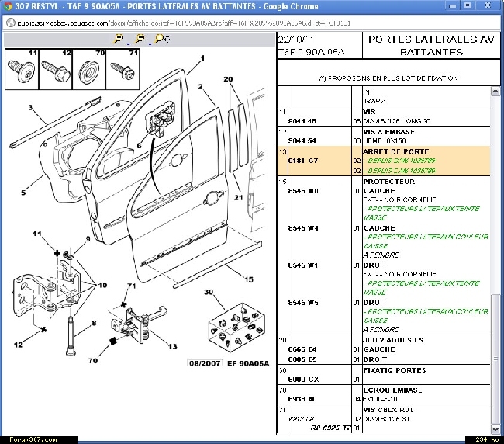Viewport: 504px width, 444px height.
Task: Click callout 8 for the hinge pin
Action: [94, 323]
